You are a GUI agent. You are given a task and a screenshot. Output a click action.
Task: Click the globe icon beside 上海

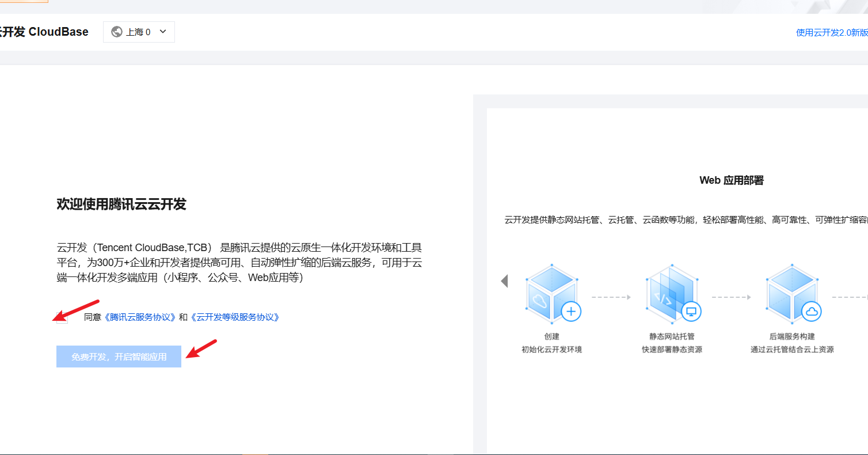117,32
